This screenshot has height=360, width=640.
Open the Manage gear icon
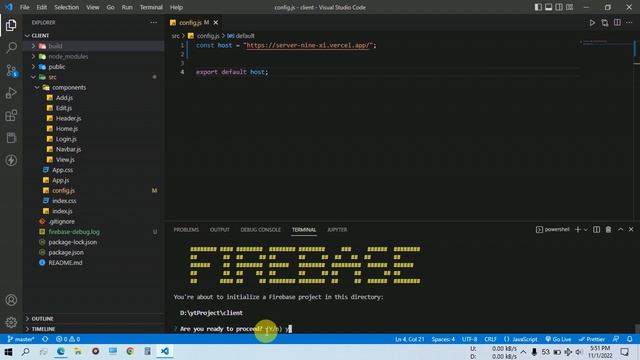[11, 322]
